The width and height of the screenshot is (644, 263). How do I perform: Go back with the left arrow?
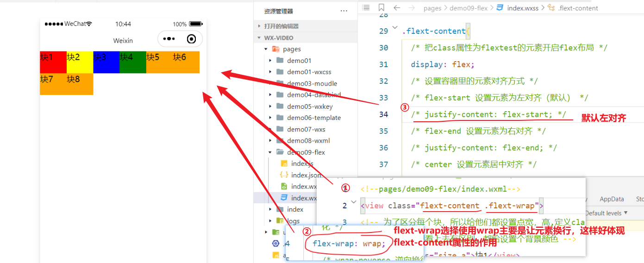(x=397, y=7)
